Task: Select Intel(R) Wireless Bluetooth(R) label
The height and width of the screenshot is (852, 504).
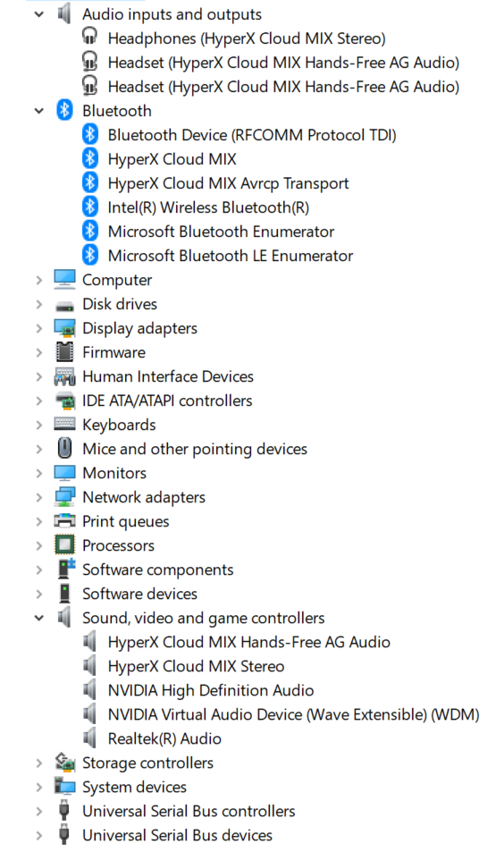Action: point(208,207)
